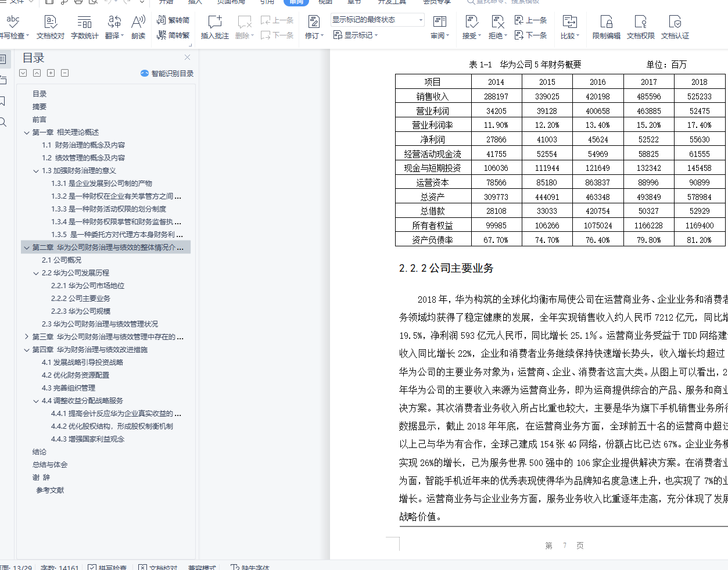Click the 接受 accept change icon
This screenshot has width=728, height=570.
point(472,22)
